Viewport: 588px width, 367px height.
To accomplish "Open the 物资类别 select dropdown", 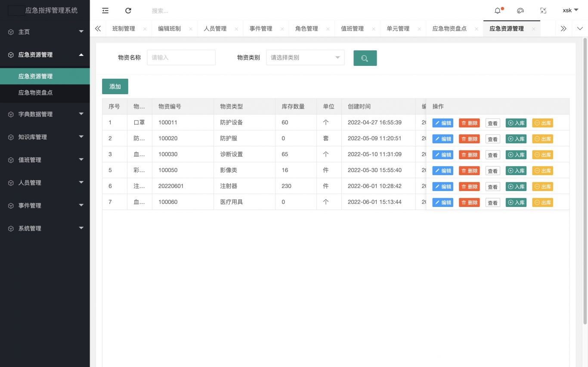I will pos(305,58).
